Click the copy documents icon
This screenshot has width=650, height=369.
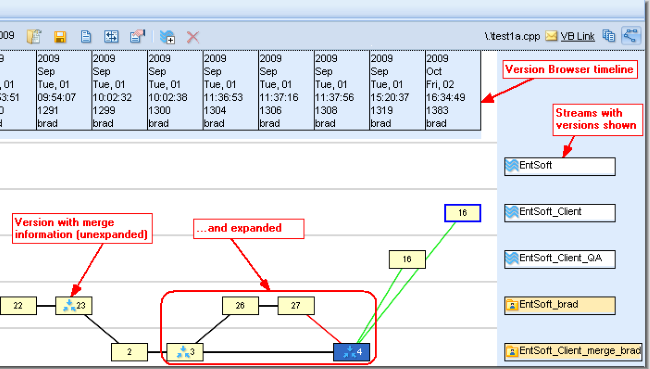pyautogui.click(x=609, y=36)
